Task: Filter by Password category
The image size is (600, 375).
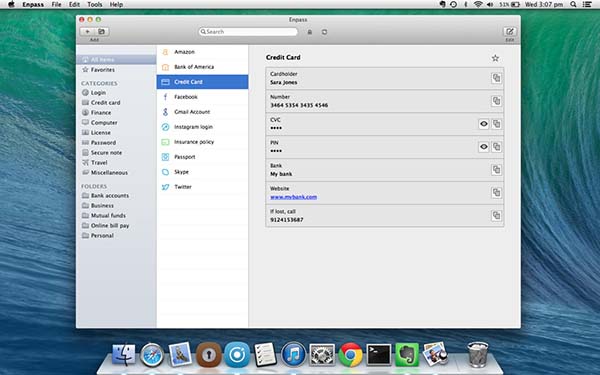Action: 116,142
